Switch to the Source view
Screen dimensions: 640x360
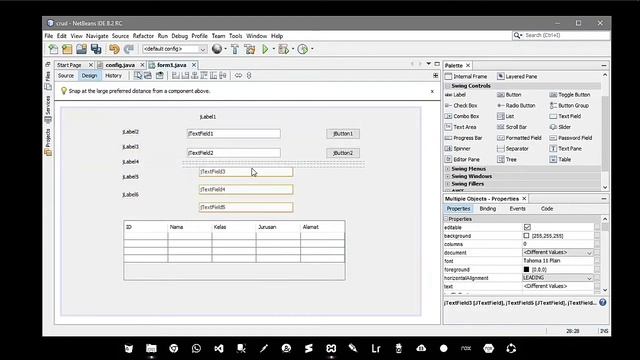(x=66, y=76)
